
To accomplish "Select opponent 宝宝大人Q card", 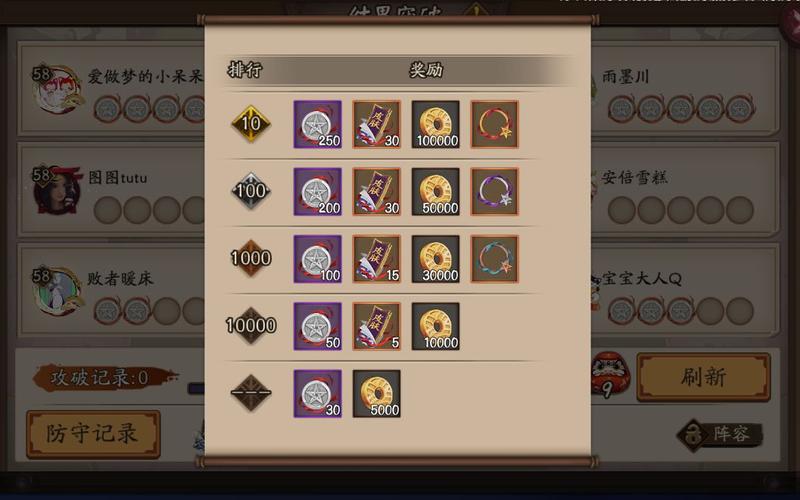I will (x=685, y=291).
